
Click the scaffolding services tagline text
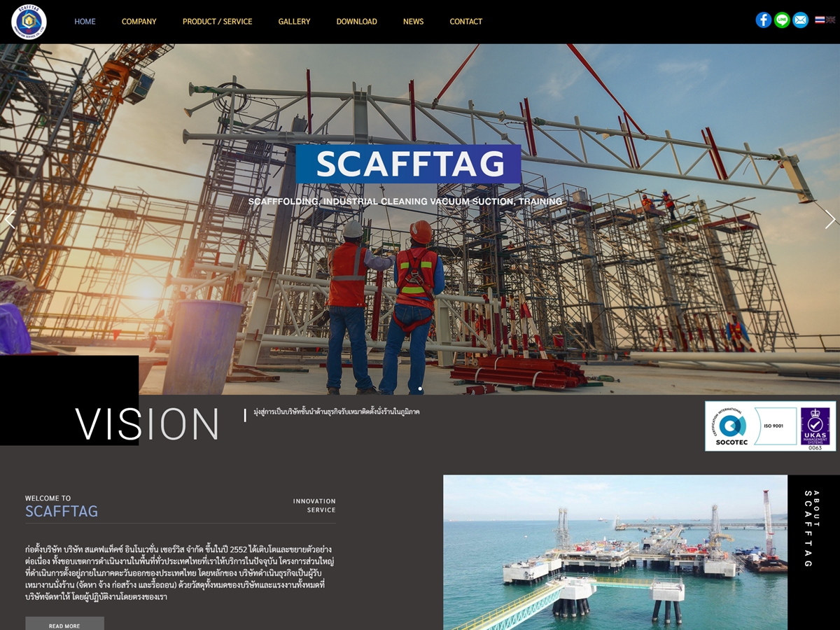click(405, 202)
